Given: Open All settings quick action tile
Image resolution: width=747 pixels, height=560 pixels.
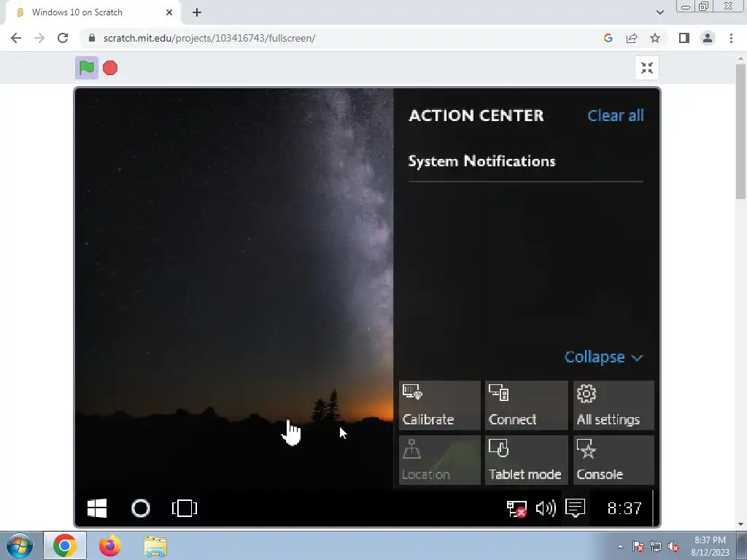Looking at the screenshot, I should [x=614, y=405].
